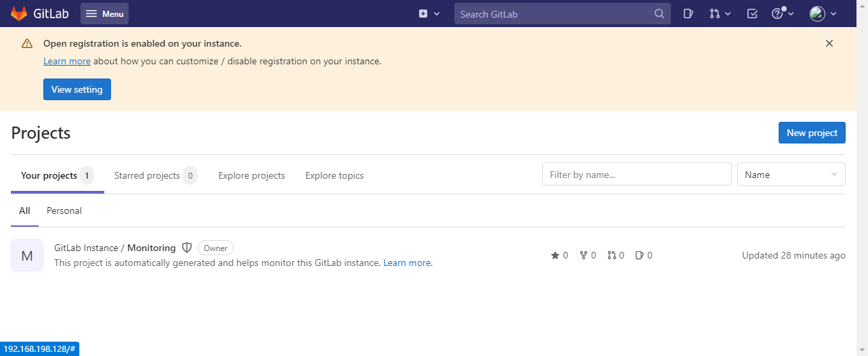Image resolution: width=868 pixels, height=356 pixels.
Task: Open the create new plus dropdown
Action: (429, 14)
